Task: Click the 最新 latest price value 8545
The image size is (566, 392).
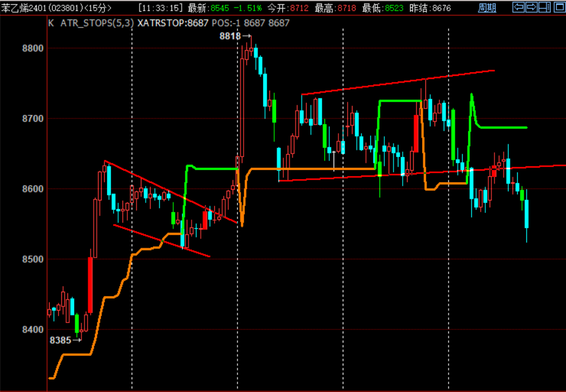Action: [219, 8]
